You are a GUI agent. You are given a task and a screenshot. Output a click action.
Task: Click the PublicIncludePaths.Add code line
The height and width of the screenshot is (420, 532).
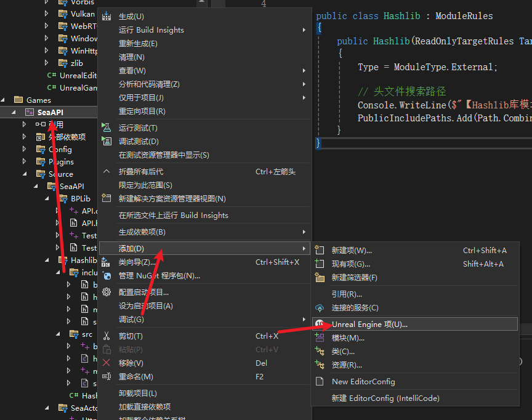tap(445, 118)
